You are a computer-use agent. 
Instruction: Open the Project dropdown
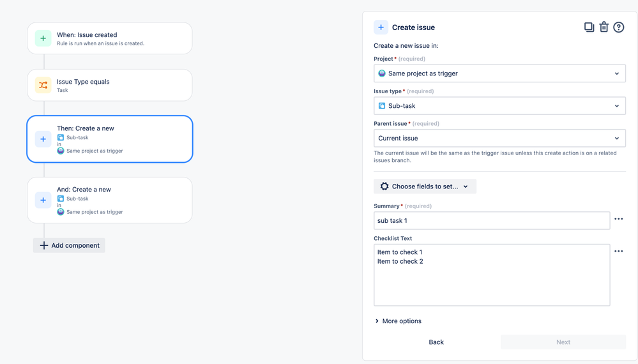click(x=499, y=73)
